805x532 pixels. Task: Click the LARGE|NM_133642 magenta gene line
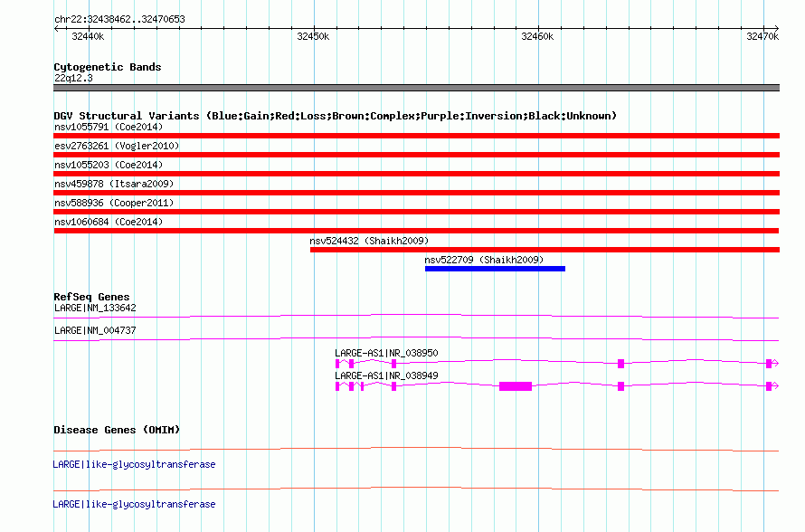click(x=416, y=317)
